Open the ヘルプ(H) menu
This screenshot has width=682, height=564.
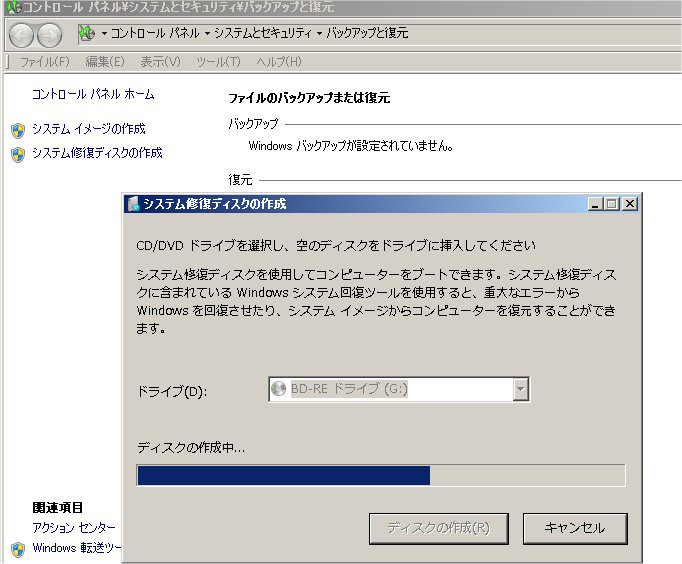(278, 62)
